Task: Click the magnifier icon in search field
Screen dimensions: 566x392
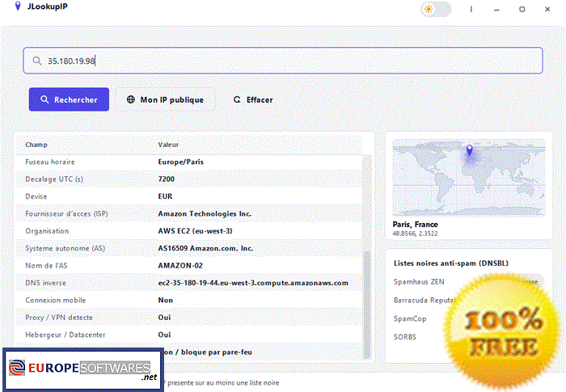Action: (x=37, y=61)
